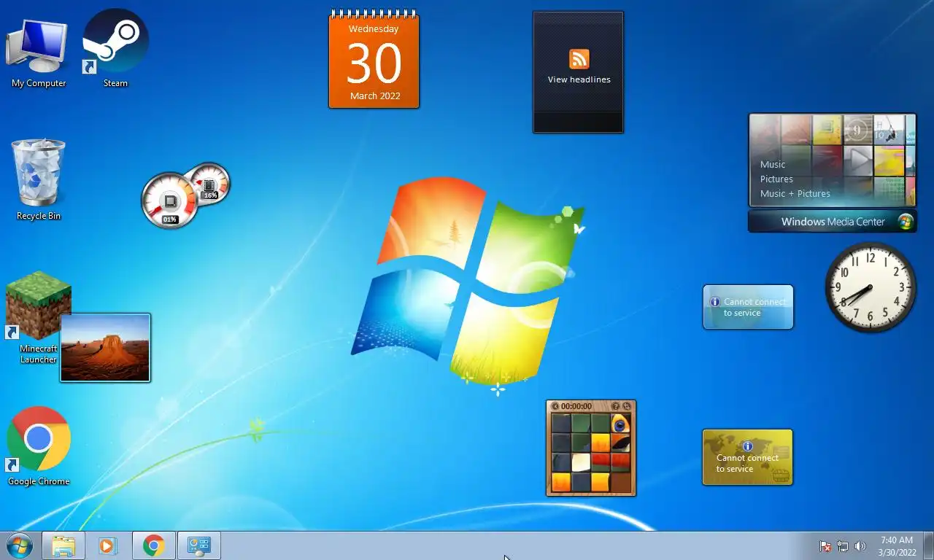Click the network status tray icon

(843, 546)
